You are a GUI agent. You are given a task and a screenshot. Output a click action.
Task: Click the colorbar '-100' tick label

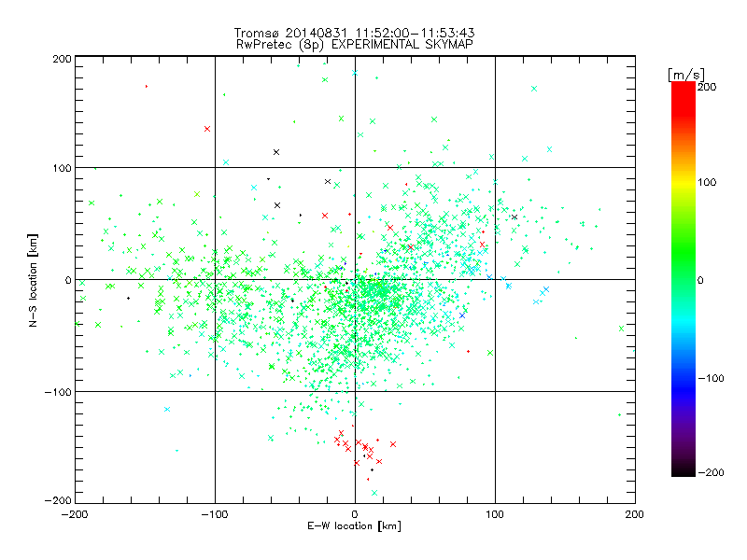point(711,379)
